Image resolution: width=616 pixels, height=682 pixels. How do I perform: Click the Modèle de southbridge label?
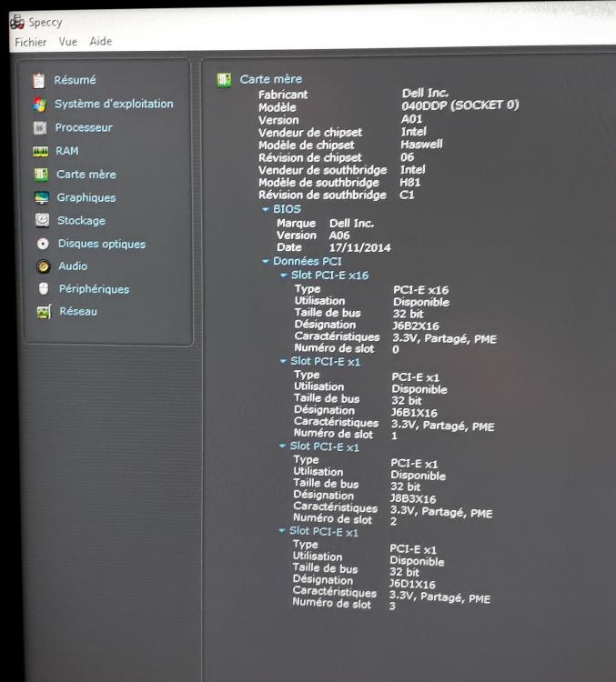pyautogui.click(x=318, y=183)
